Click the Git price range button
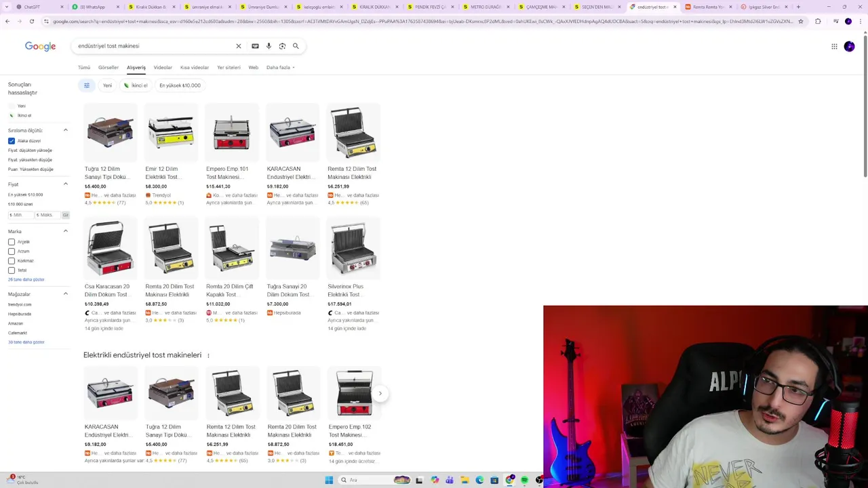 pos(66,215)
